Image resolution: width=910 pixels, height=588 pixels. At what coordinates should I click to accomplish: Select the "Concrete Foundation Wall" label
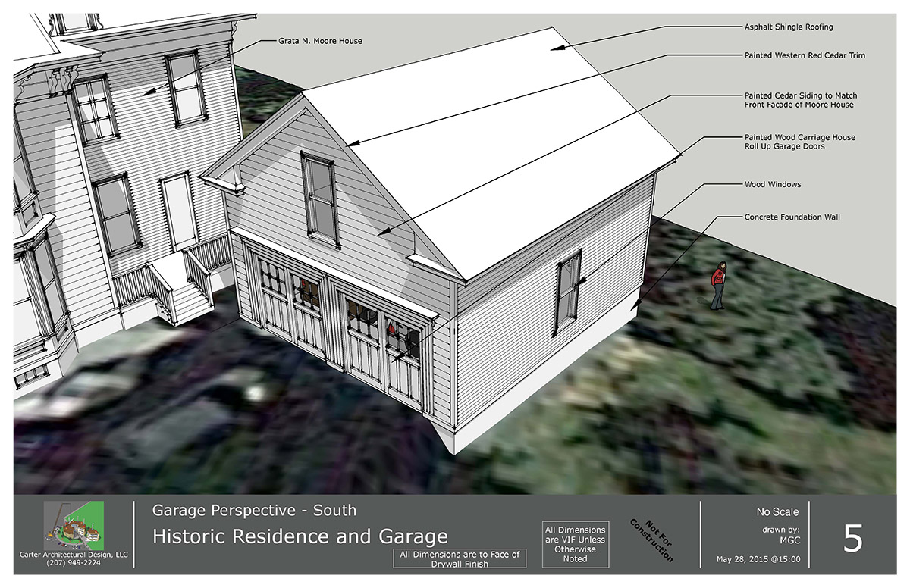tap(792, 217)
